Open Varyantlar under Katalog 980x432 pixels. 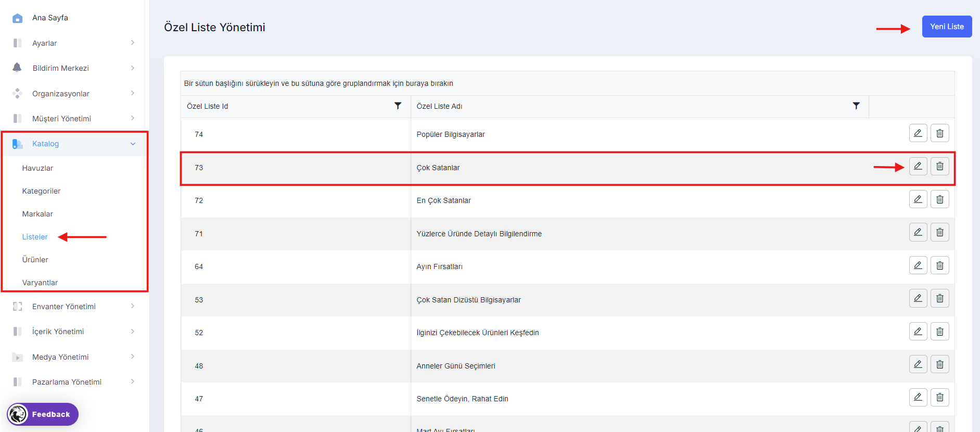40,283
